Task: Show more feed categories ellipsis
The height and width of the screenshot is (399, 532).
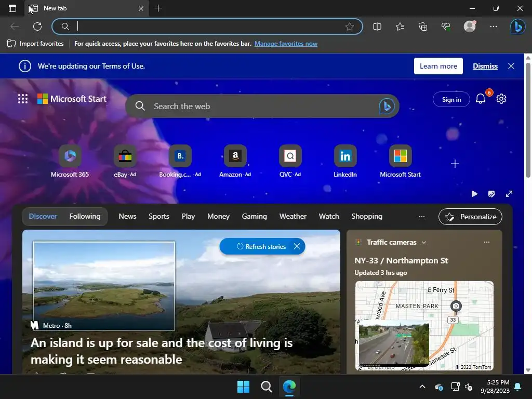Action: tap(422, 217)
